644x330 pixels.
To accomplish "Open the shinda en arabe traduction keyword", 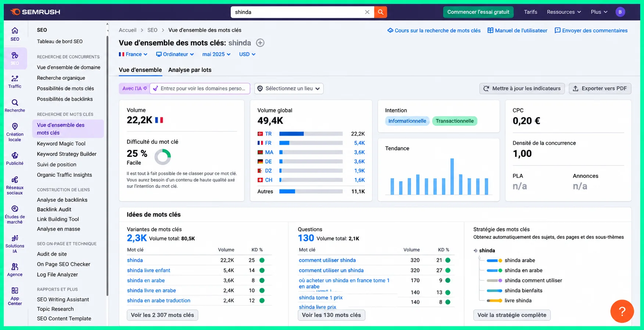I will (159, 301).
